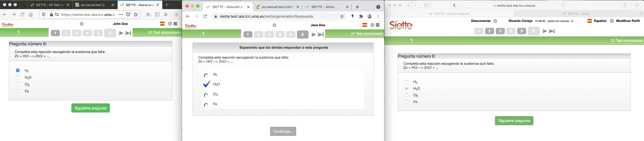Click the Safari address bar
This screenshot has height=141, width=644.
[514, 5]
